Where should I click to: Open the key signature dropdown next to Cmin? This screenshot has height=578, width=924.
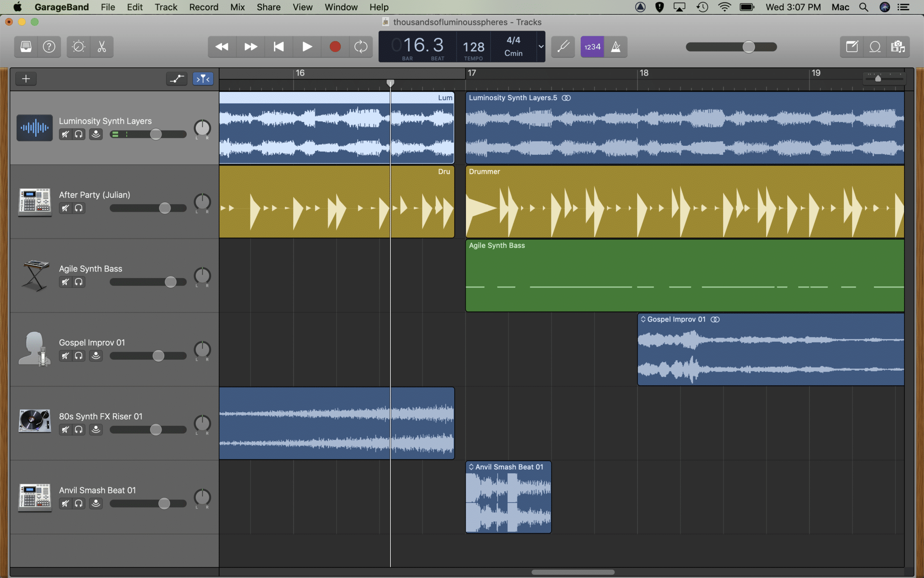[540, 47]
